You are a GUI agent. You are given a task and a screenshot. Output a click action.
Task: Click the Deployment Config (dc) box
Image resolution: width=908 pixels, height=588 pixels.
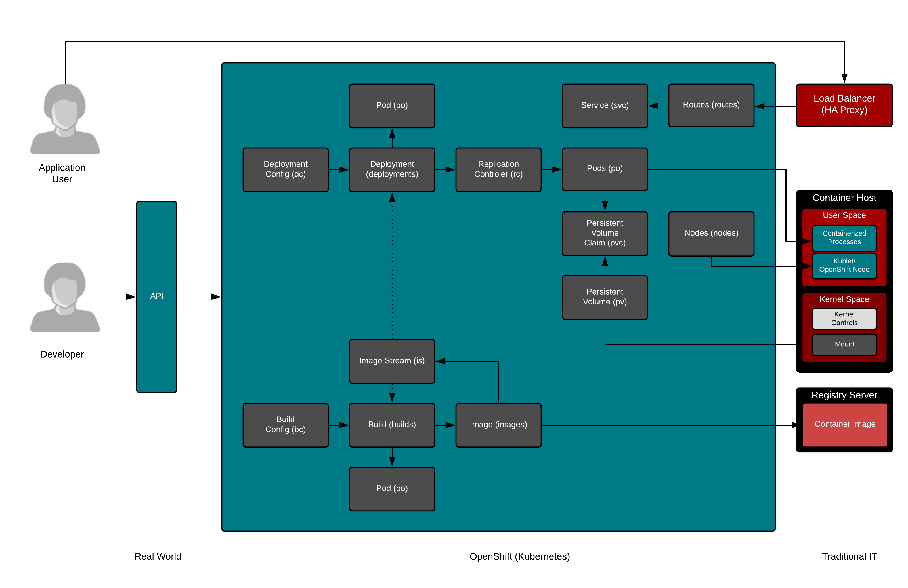pos(286,170)
